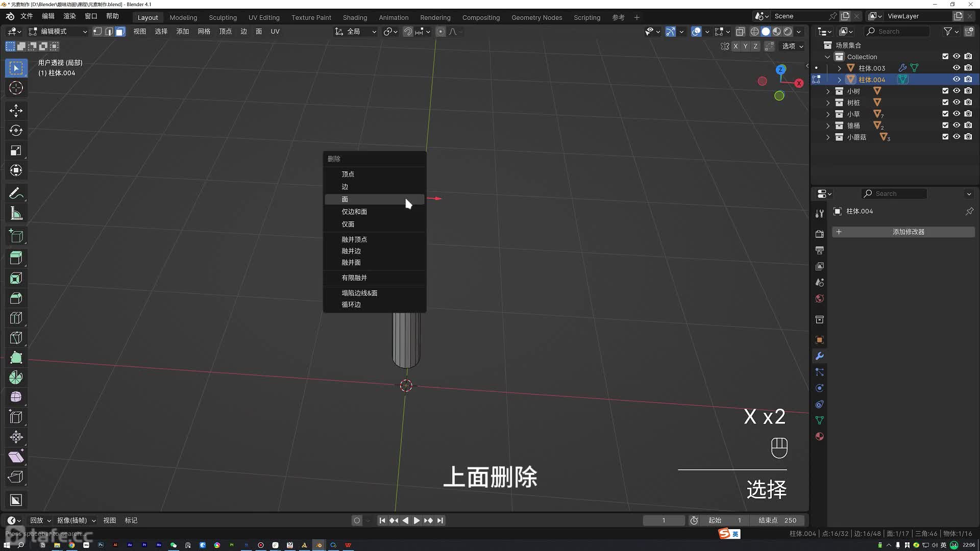Screen dimensions: 980x551
Task: Expand the 小草 collection
Action: tap(828, 114)
